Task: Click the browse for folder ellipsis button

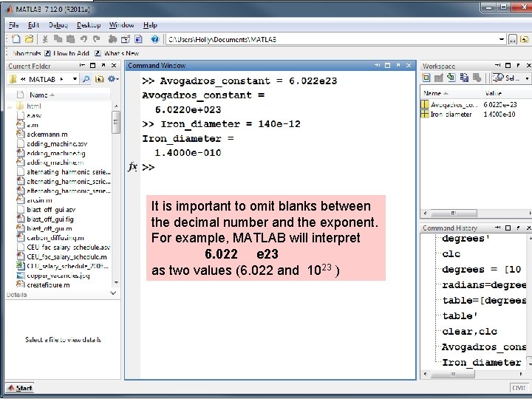Action: pyautogui.click(x=513, y=40)
